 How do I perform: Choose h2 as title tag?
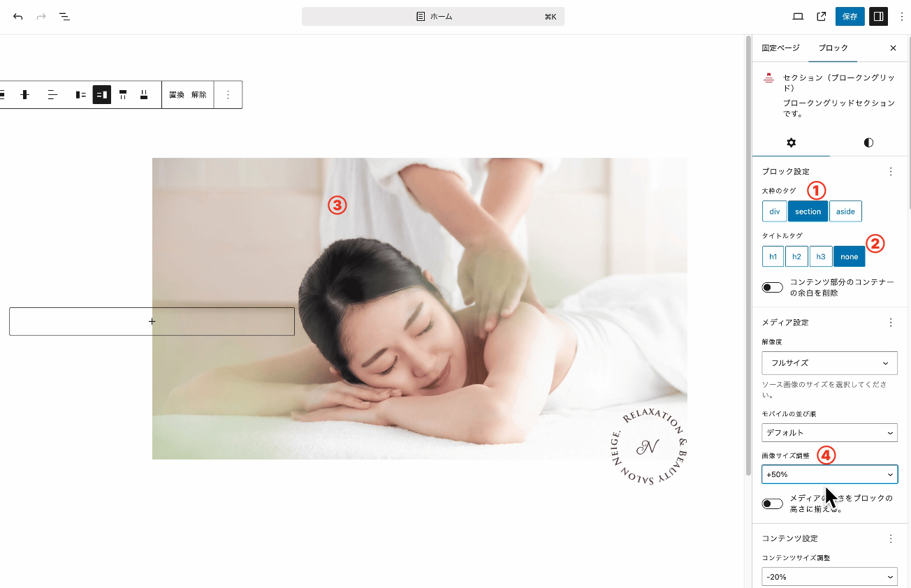pos(796,257)
